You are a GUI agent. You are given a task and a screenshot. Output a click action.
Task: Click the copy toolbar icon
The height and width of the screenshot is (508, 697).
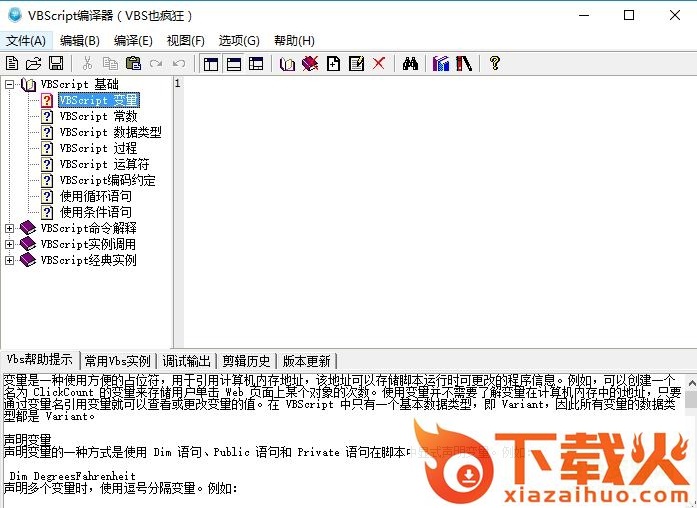click(110, 64)
